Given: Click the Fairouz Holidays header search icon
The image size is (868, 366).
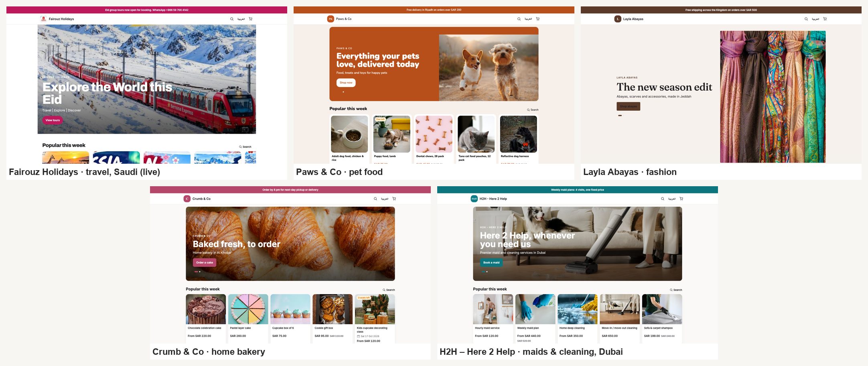Looking at the screenshot, I should pyautogui.click(x=231, y=19).
